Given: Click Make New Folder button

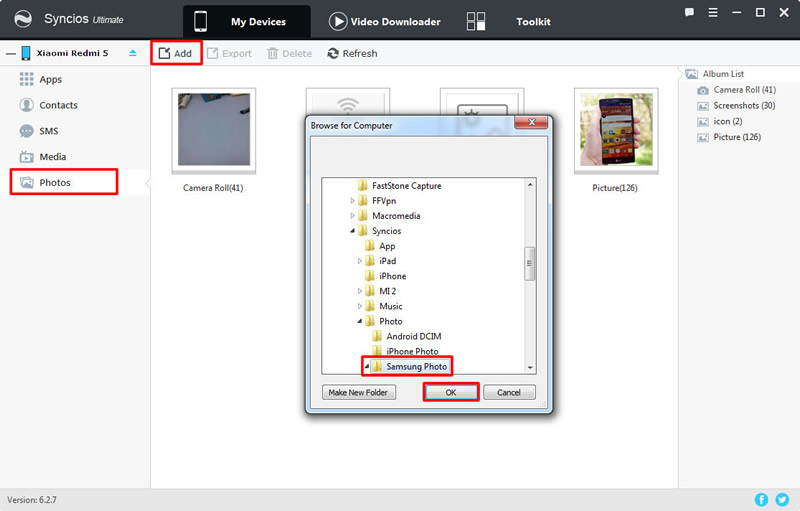Looking at the screenshot, I should click(x=359, y=392).
